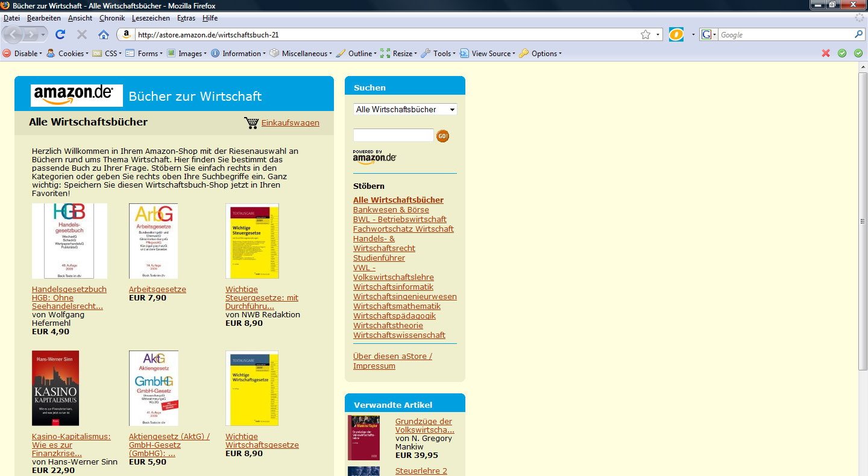Image resolution: width=868 pixels, height=476 pixels.
Task: Click the first green checkmark validation icon
Action: 842,53
